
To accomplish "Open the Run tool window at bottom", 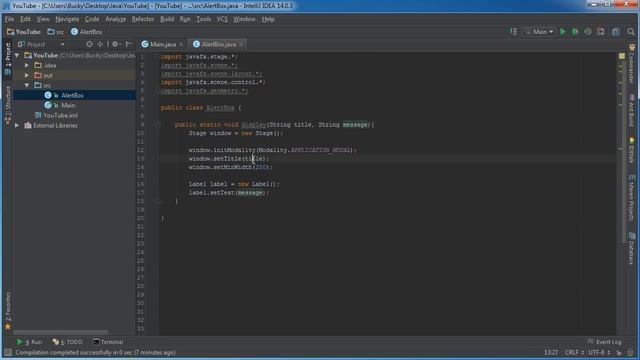I will click(29, 342).
